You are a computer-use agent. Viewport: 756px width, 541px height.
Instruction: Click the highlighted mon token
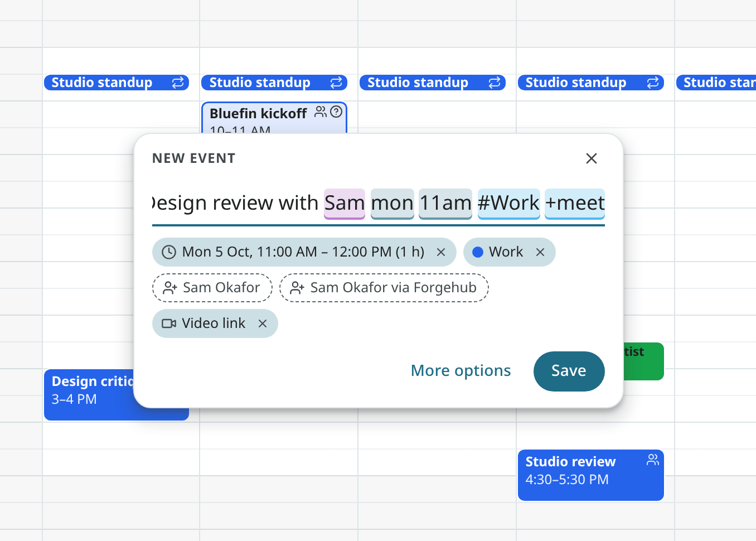click(x=392, y=204)
